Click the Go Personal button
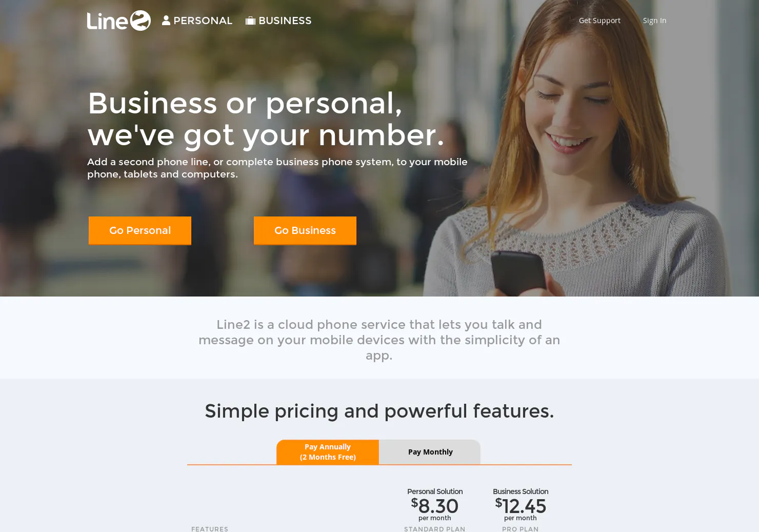 click(140, 230)
